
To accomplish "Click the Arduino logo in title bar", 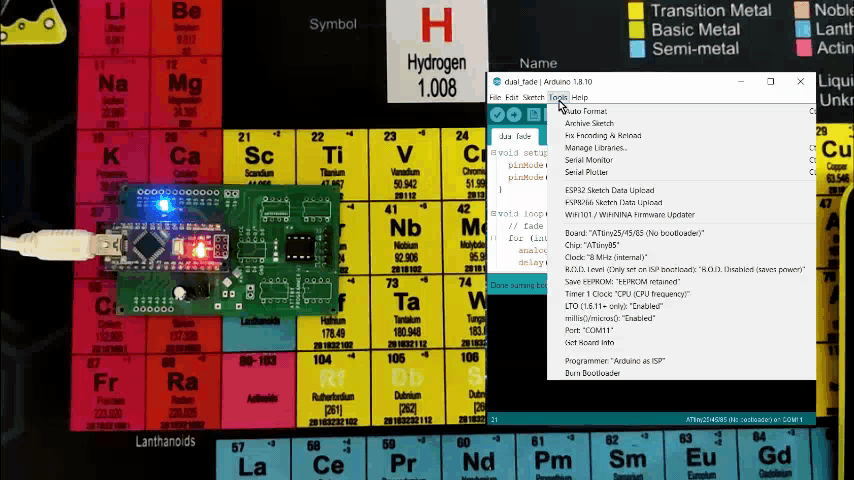I will tap(497, 82).
